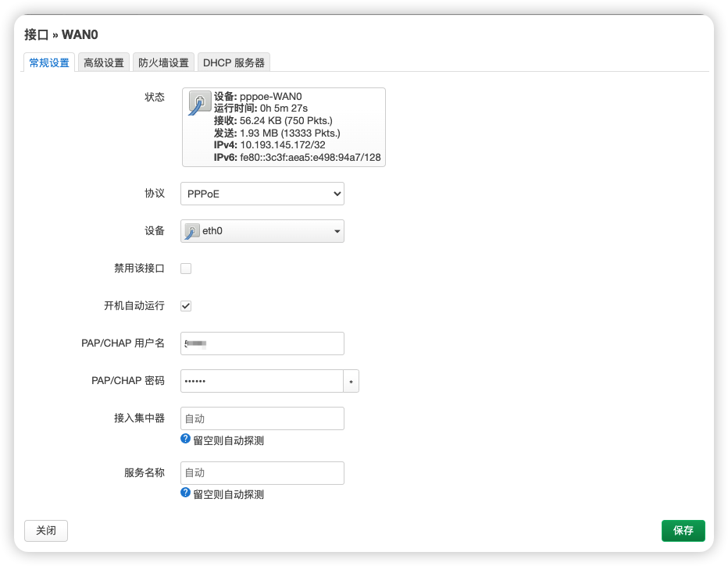Click the 服务名称 input field
This screenshot has height=566, width=728.
click(x=262, y=472)
